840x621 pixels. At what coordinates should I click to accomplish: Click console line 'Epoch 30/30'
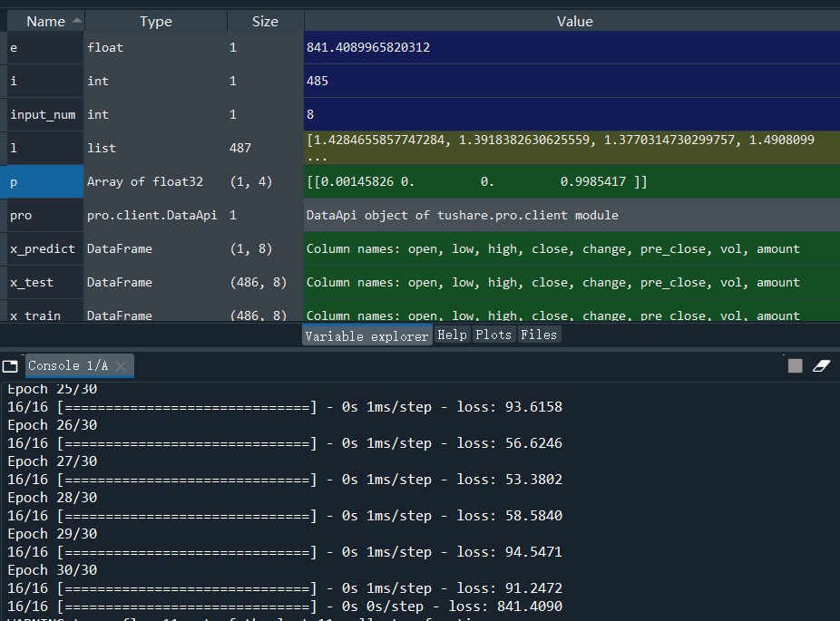pos(53,570)
